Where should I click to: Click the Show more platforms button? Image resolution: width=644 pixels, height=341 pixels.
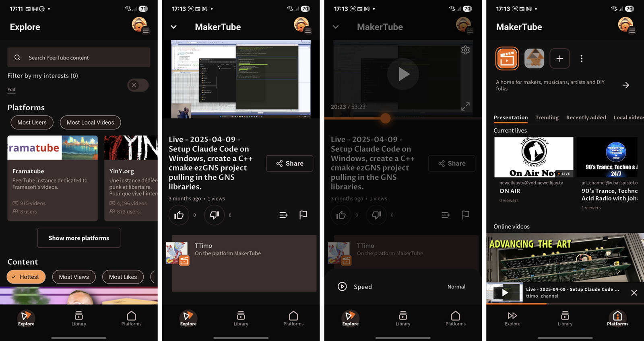click(79, 238)
